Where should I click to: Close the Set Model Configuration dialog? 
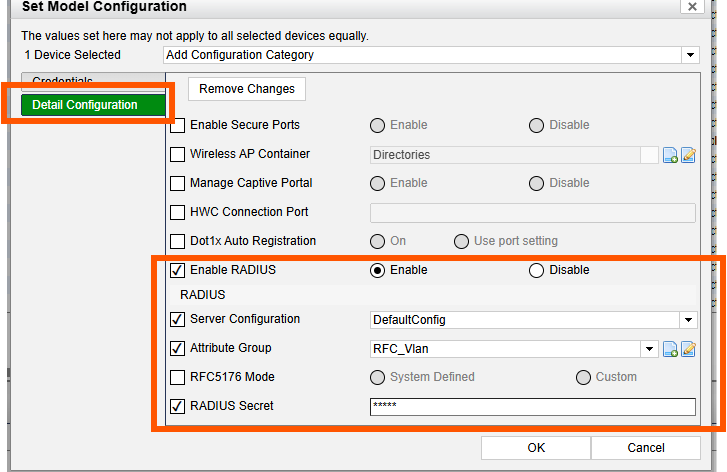coord(692,6)
